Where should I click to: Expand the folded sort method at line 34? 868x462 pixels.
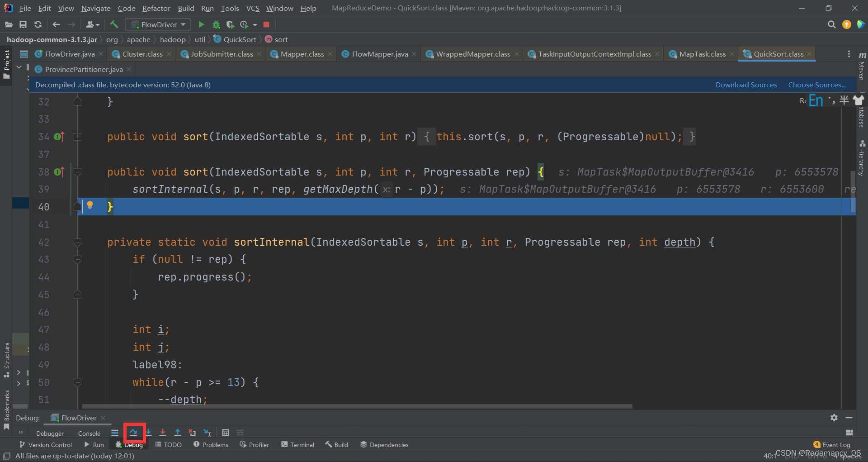tap(77, 137)
